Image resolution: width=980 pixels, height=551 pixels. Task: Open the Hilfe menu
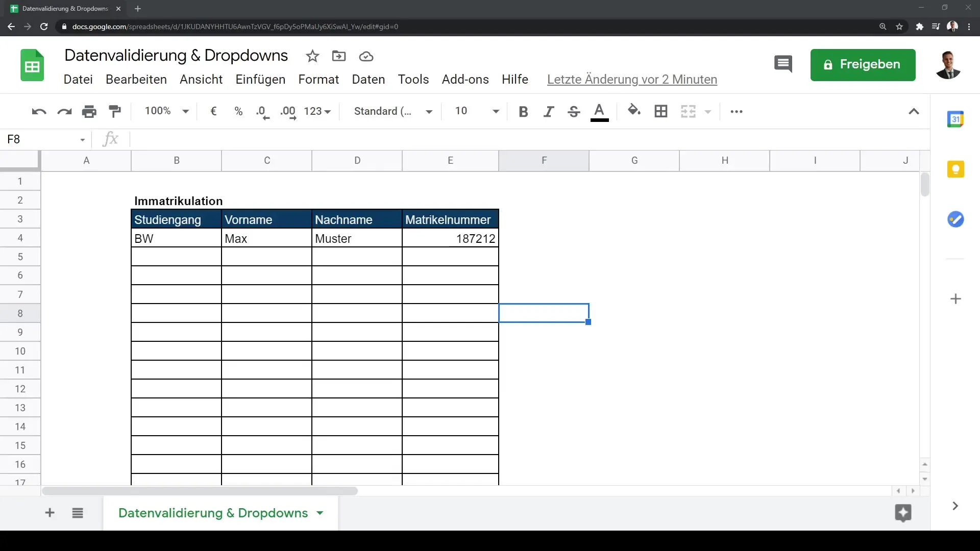click(x=515, y=80)
